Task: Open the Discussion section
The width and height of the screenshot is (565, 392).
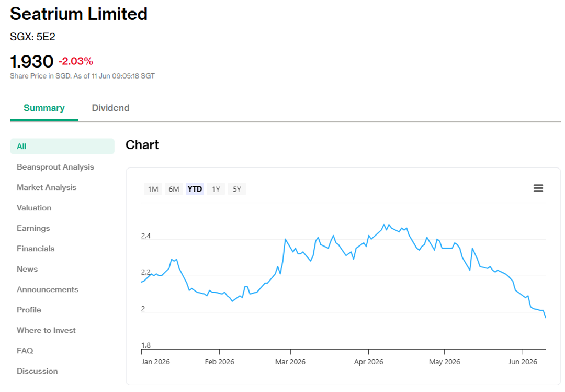Action: coord(37,371)
